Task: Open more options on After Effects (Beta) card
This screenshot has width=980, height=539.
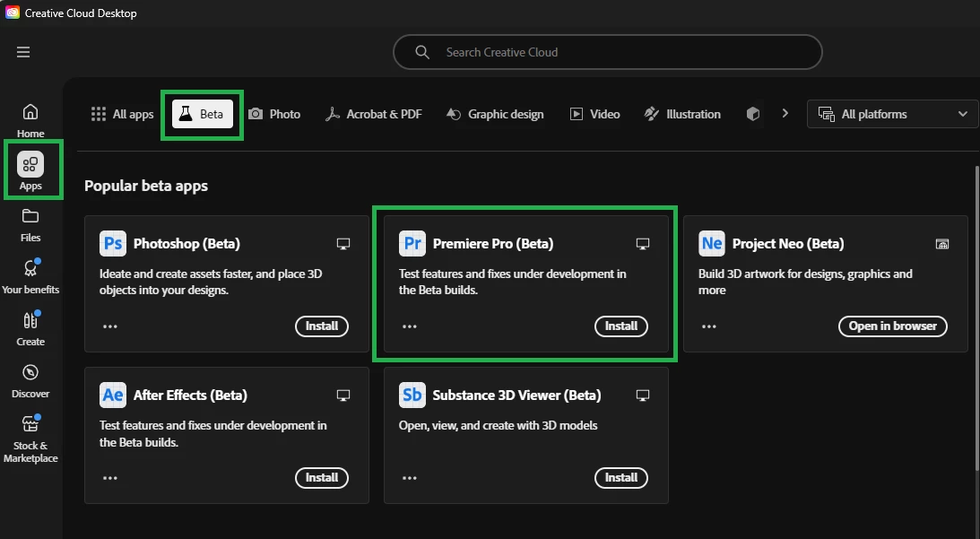Action: click(110, 478)
